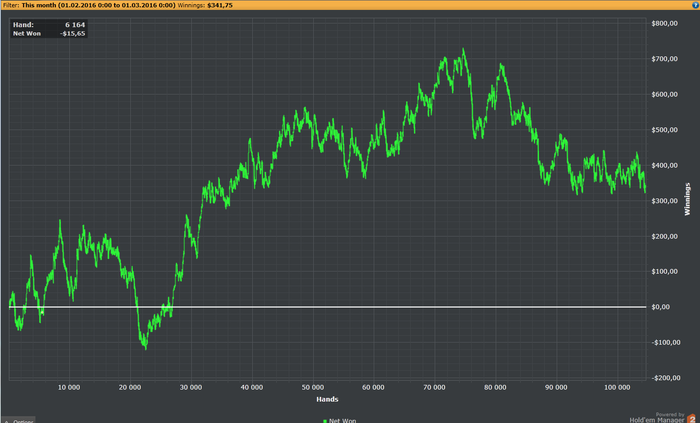
Task: Click the '100 000' x-axis label
Action: pos(617,387)
